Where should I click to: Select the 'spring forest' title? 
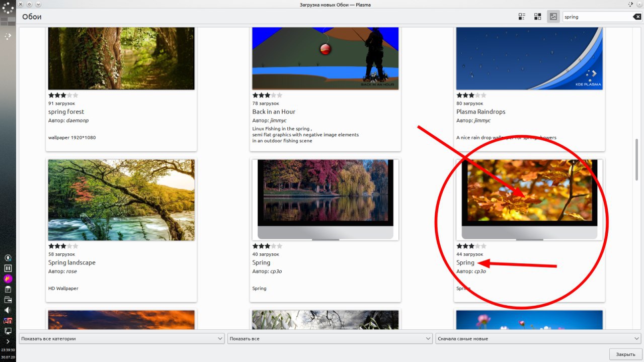(x=66, y=112)
